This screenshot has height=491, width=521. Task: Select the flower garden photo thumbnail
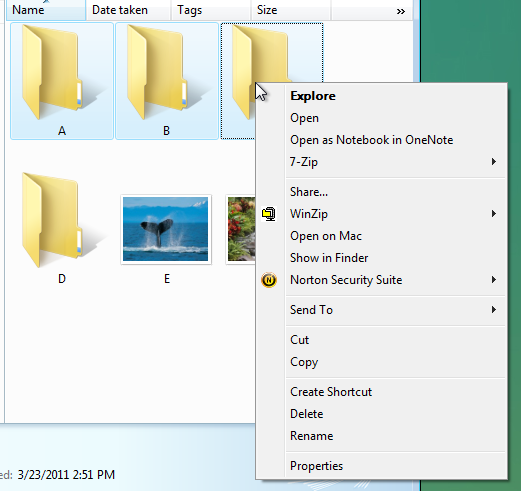click(241, 229)
